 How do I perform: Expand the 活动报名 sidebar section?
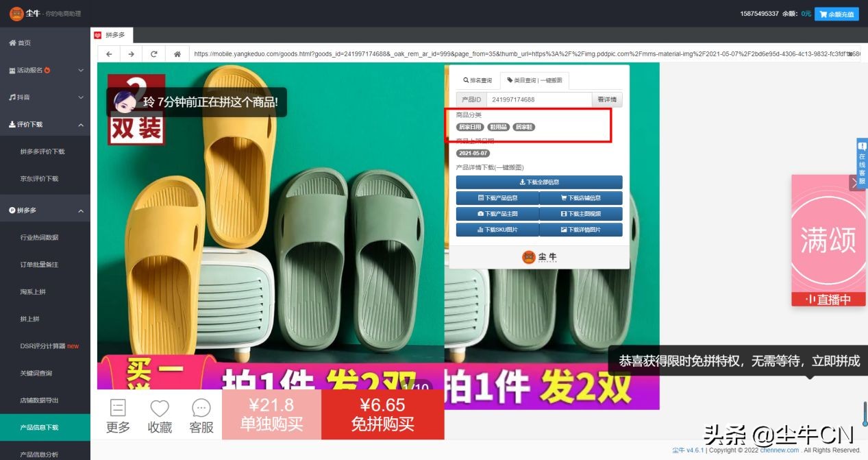coord(45,70)
